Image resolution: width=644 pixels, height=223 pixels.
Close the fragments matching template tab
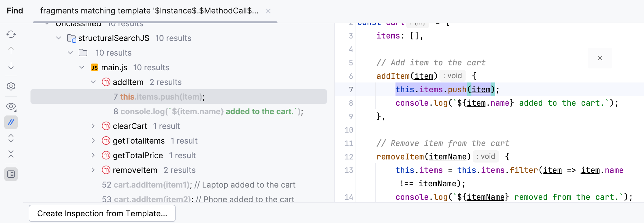tap(268, 11)
